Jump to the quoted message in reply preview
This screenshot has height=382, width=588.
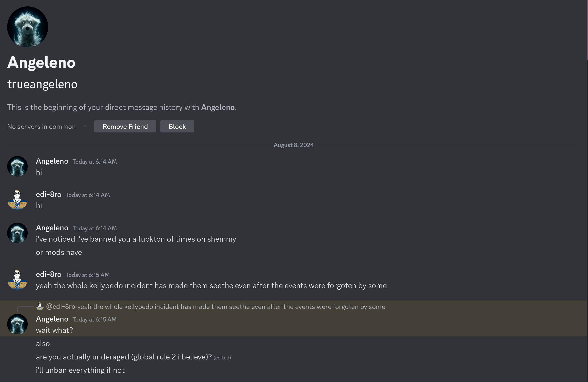[231, 307]
